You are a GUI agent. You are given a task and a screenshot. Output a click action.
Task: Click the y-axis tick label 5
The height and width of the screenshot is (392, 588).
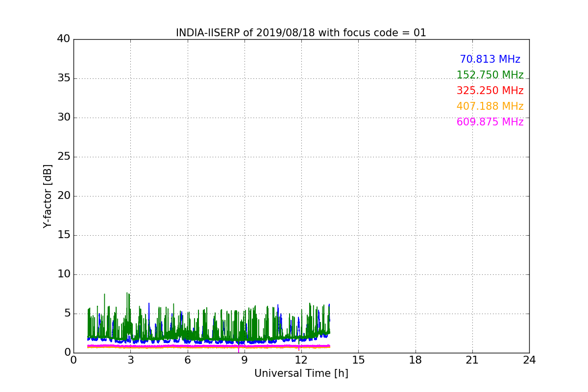coord(67,313)
